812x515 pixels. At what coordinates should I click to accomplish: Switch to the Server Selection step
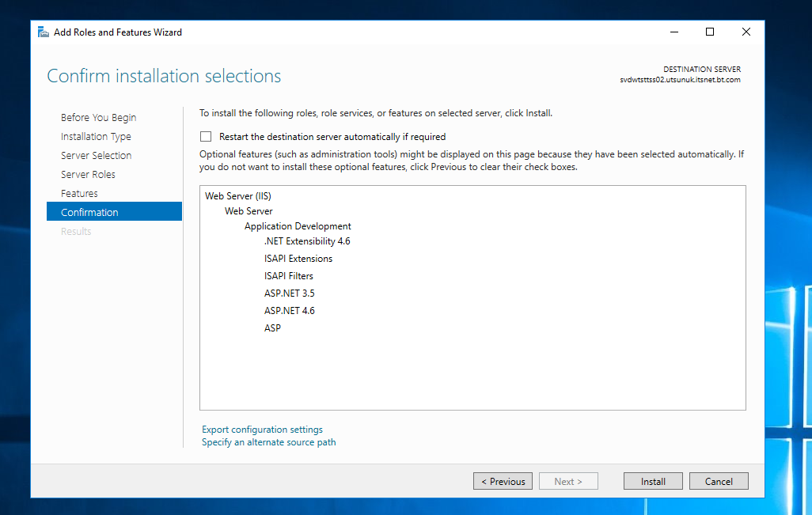point(97,155)
